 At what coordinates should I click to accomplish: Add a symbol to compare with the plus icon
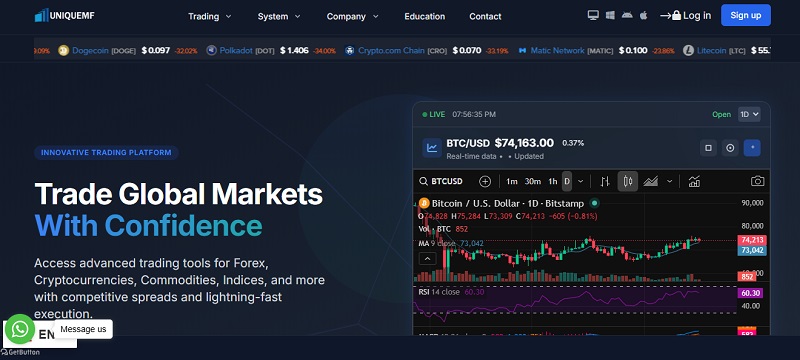[x=485, y=182]
